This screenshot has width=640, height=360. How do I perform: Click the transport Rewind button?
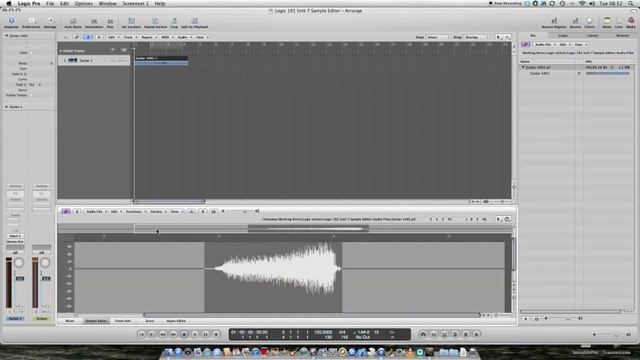coord(162,334)
